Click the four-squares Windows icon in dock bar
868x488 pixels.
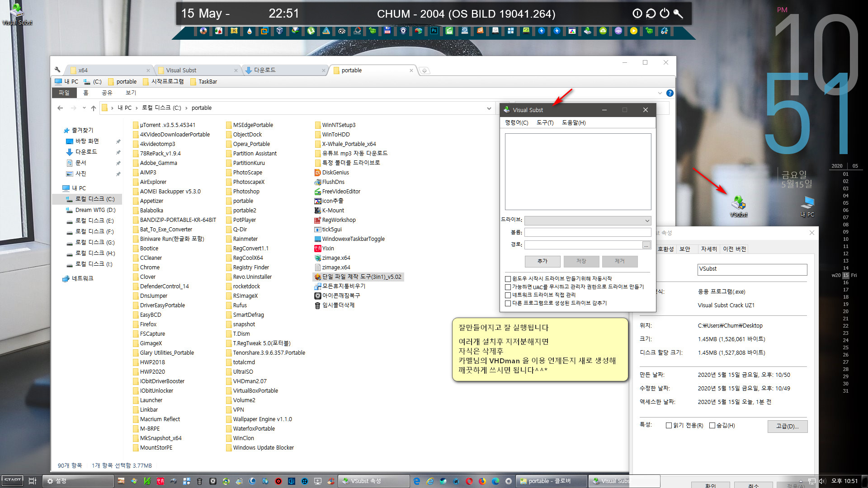coord(511,31)
